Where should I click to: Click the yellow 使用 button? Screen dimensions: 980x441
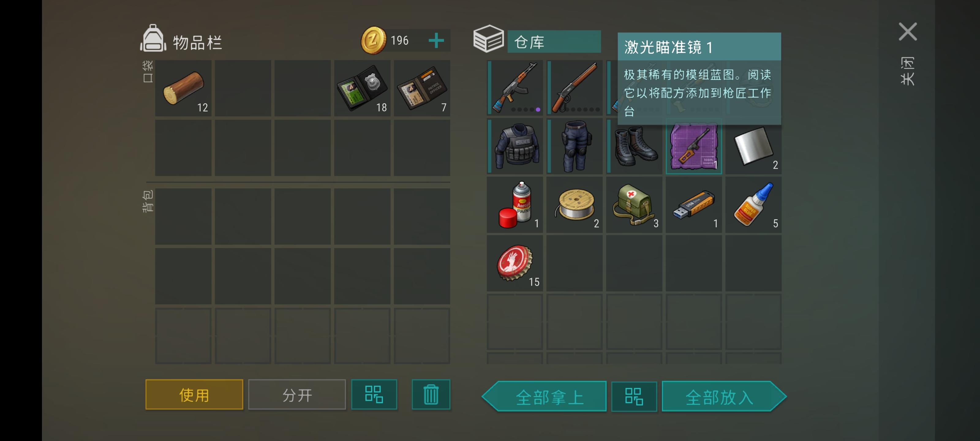pos(194,394)
